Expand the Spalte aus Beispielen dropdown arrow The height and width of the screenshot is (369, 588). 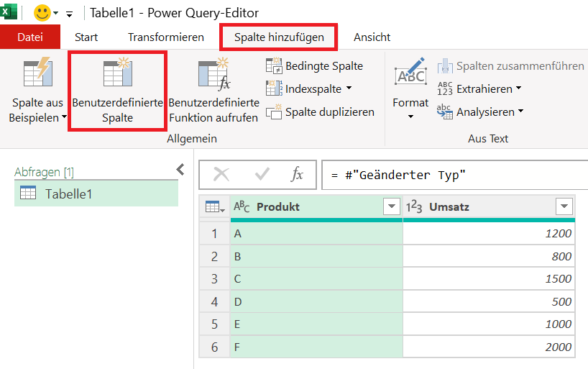pos(64,117)
